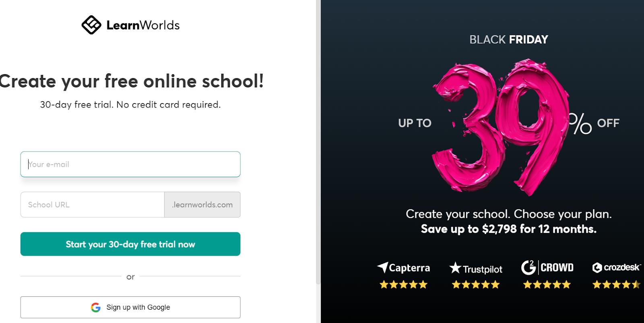Click the Save up to $2,798 text
The height and width of the screenshot is (323, 644).
(509, 229)
